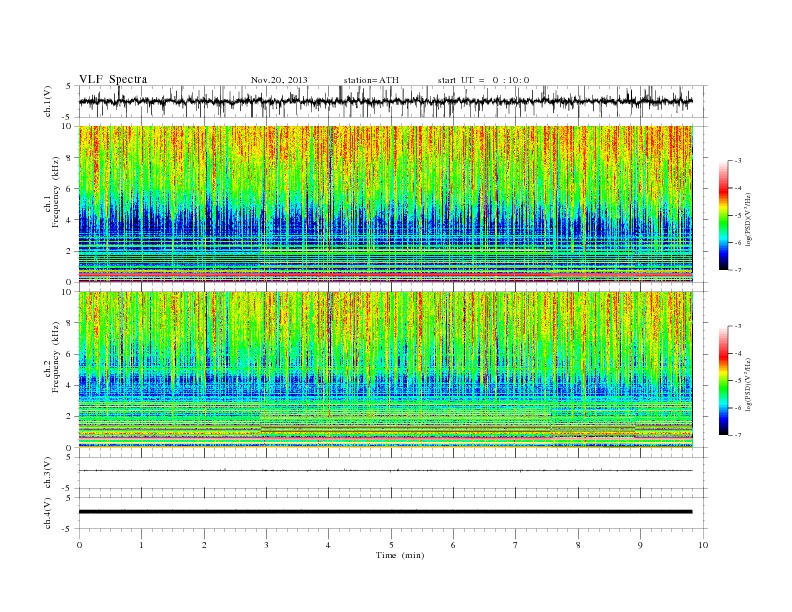792x612 pixels.
Task: Click time axis tick label "10"
Action: tap(703, 545)
